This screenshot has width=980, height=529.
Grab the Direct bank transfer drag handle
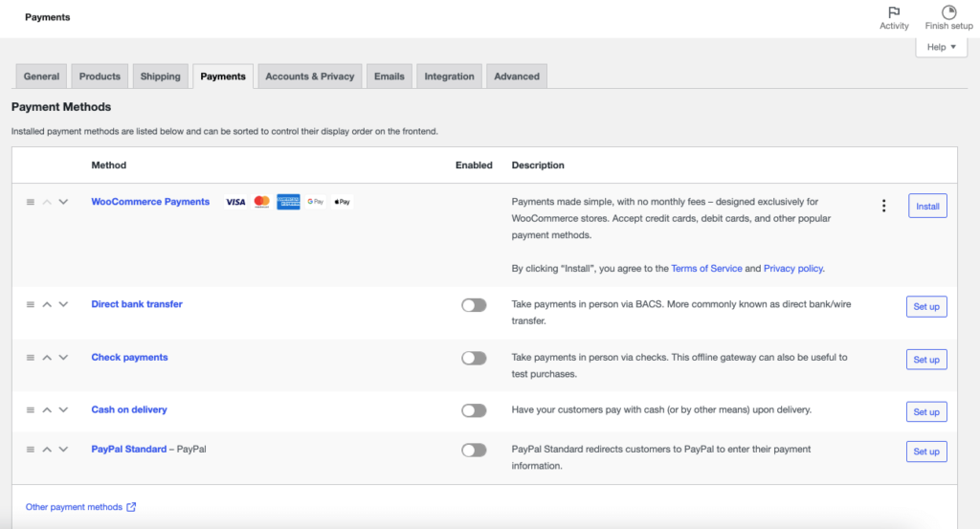30,304
